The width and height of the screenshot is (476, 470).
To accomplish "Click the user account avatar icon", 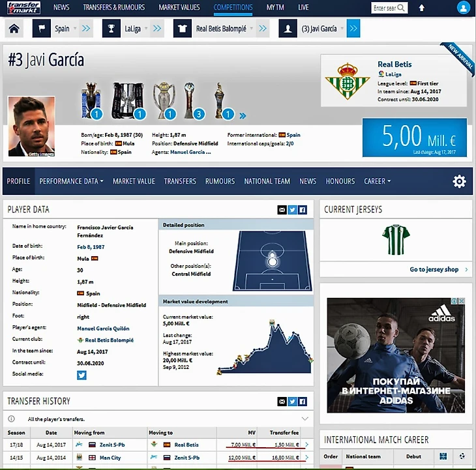I will (463, 8).
